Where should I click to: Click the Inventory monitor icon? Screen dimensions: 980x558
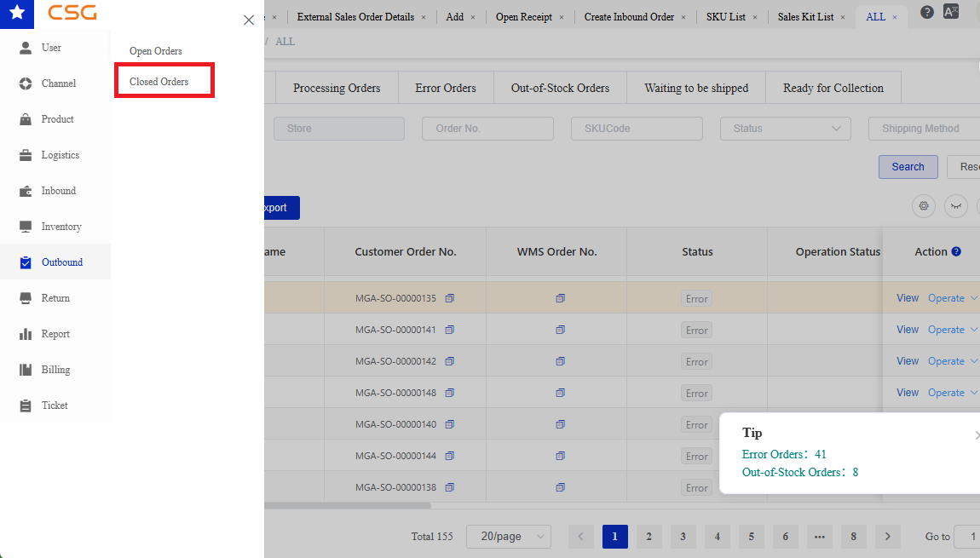pyautogui.click(x=25, y=227)
